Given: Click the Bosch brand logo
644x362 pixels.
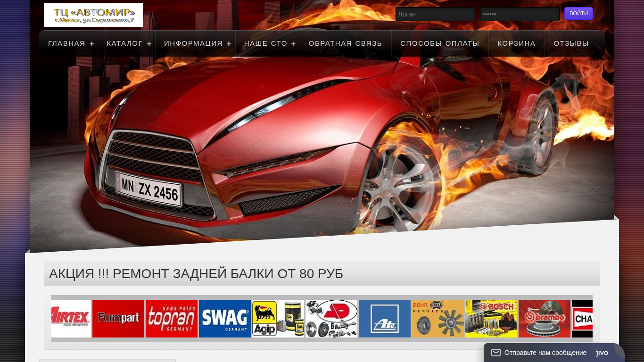Looking at the screenshot, I should pyautogui.click(x=491, y=319).
